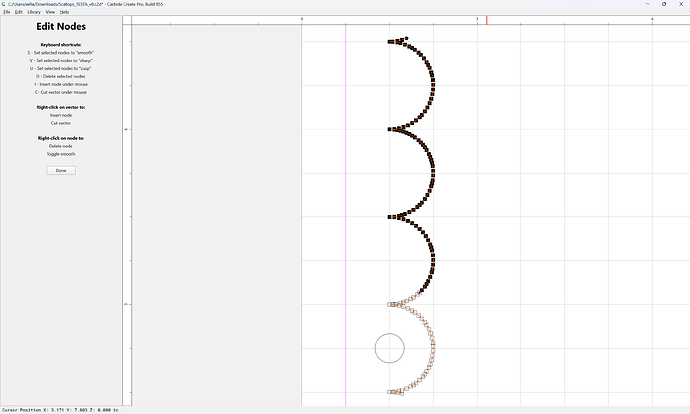Image resolution: width=690 pixels, height=414 pixels.
Task: Click the "S - Set selected nodes to smooth" line
Action: (x=61, y=53)
